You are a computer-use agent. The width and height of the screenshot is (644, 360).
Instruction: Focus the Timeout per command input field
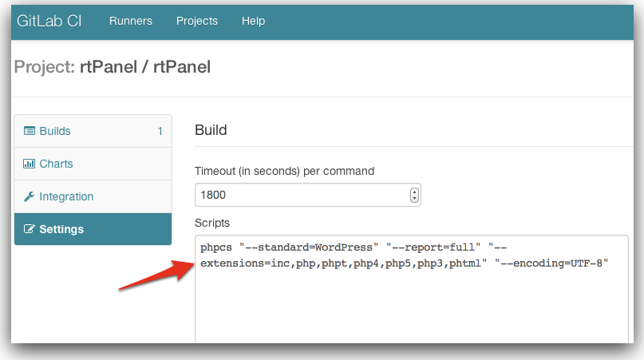(307, 195)
